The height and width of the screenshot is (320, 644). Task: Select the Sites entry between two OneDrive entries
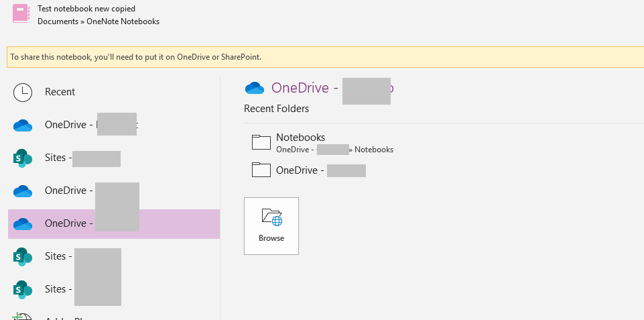[114, 158]
